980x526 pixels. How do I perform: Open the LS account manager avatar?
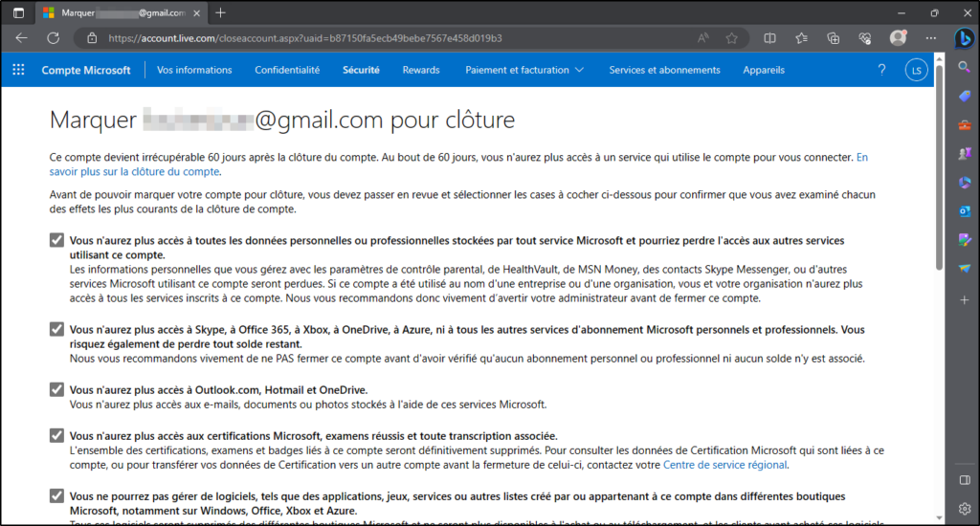[x=916, y=70]
